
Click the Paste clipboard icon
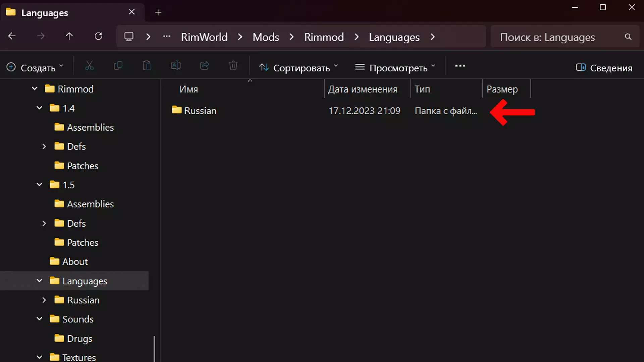pyautogui.click(x=147, y=66)
